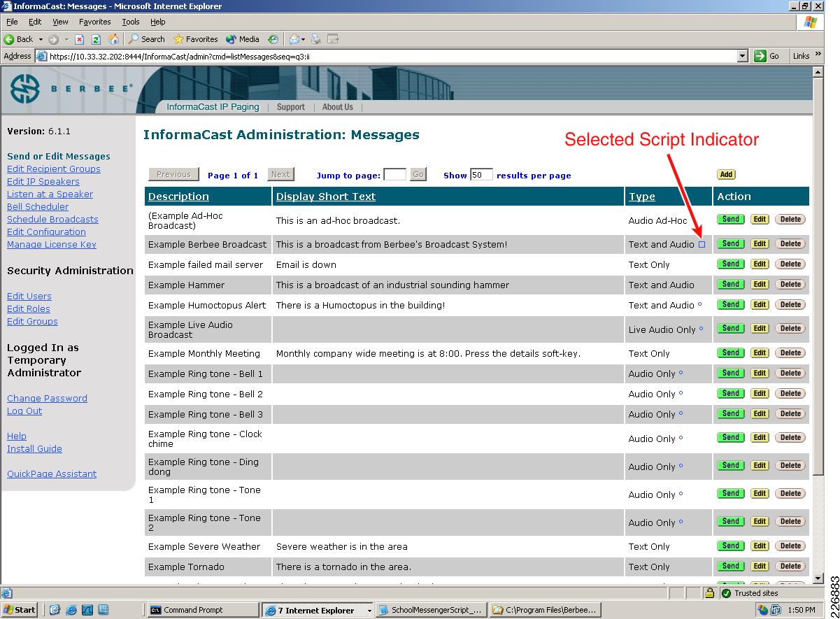This screenshot has height=619, width=840.
Task: Open the Back button history dropdown arrow
Action: (x=41, y=40)
